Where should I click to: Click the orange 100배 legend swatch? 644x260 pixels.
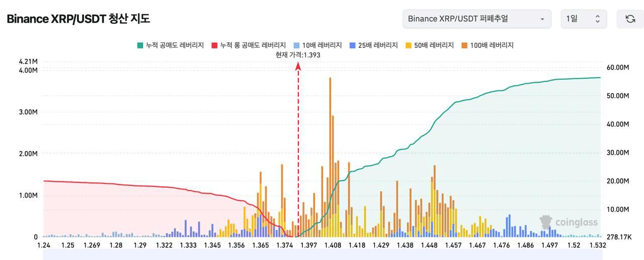tap(464, 45)
